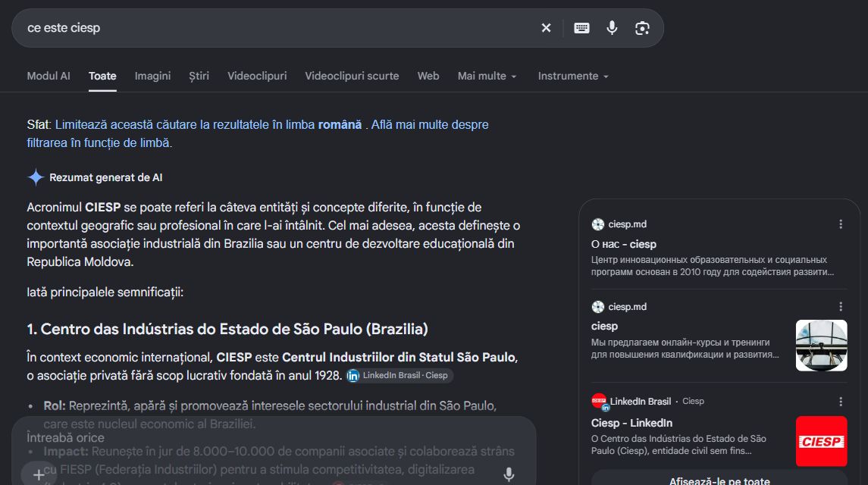This screenshot has height=485, width=868.
Task: Select the Web tab
Action: (x=428, y=76)
